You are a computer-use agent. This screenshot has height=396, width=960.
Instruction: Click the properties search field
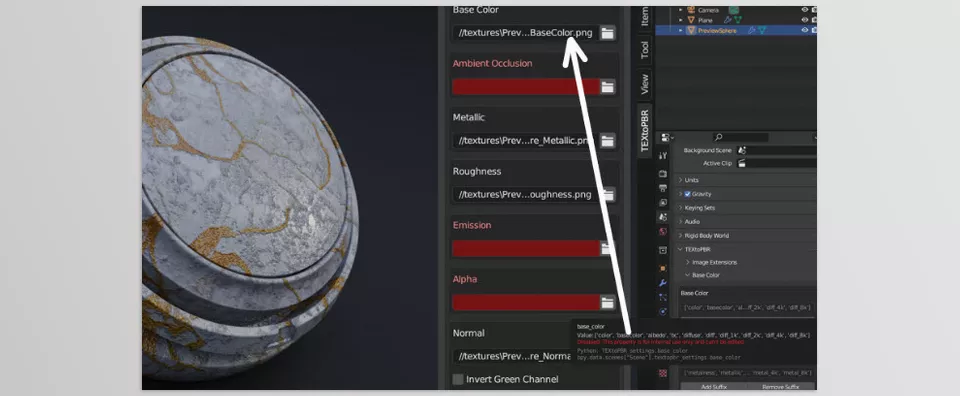tap(740, 138)
